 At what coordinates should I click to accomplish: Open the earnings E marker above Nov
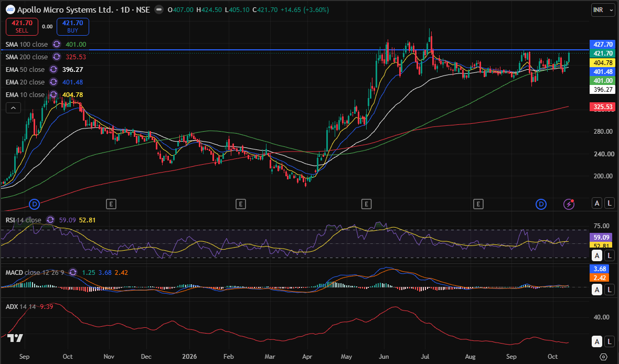click(111, 204)
